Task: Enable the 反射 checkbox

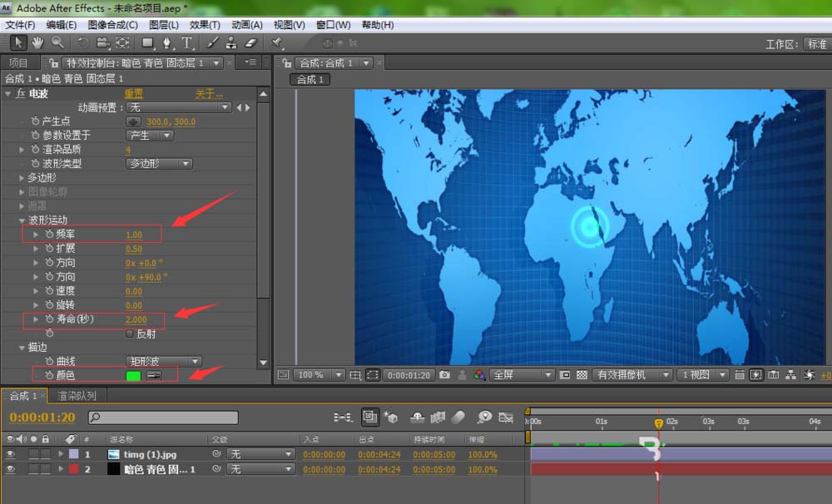Action: (x=129, y=334)
